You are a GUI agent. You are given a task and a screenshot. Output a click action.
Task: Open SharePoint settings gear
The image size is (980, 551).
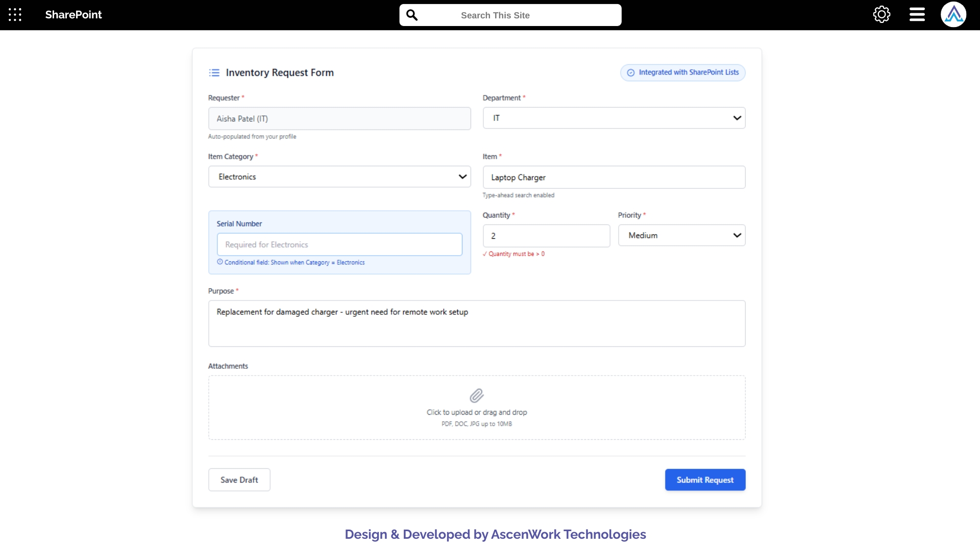pos(881,14)
